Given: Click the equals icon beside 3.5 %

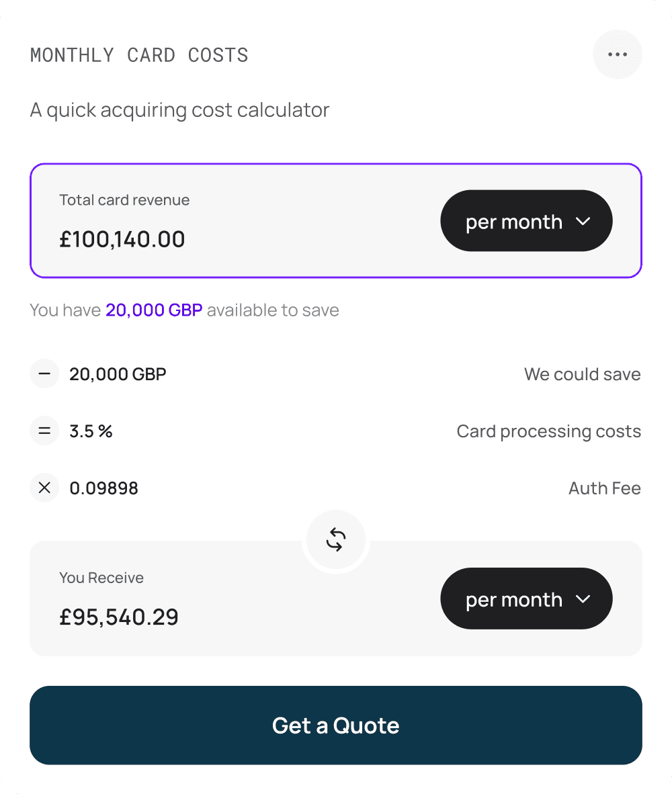Looking at the screenshot, I should [x=44, y=431].
